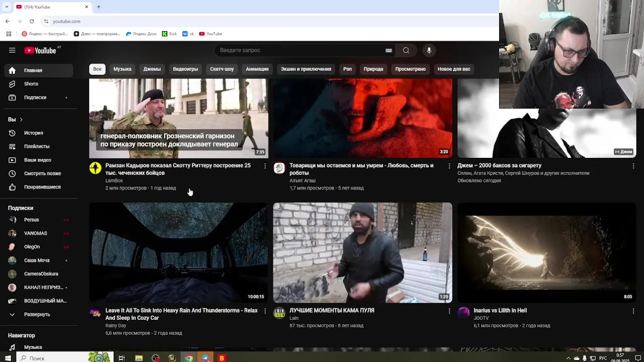Open the Persus channel subscription
644x362 pixels.
click(x=39, y=220)
